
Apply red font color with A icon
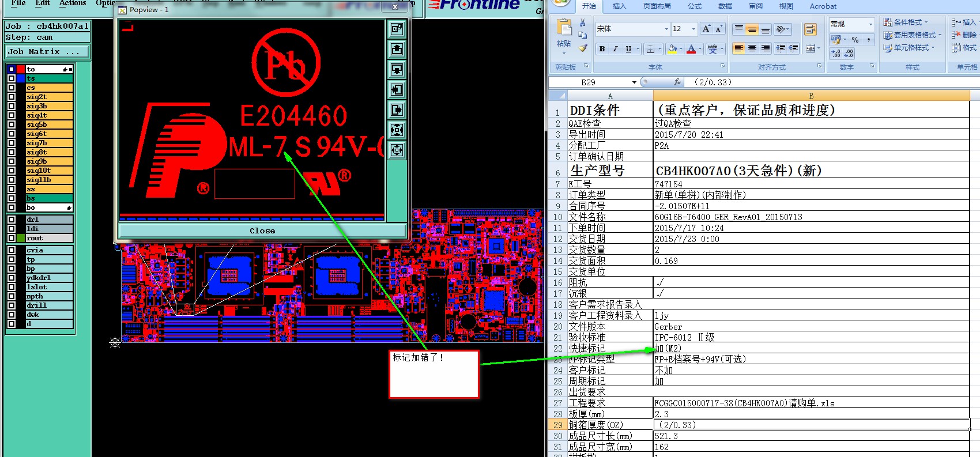tap(691, 49)
